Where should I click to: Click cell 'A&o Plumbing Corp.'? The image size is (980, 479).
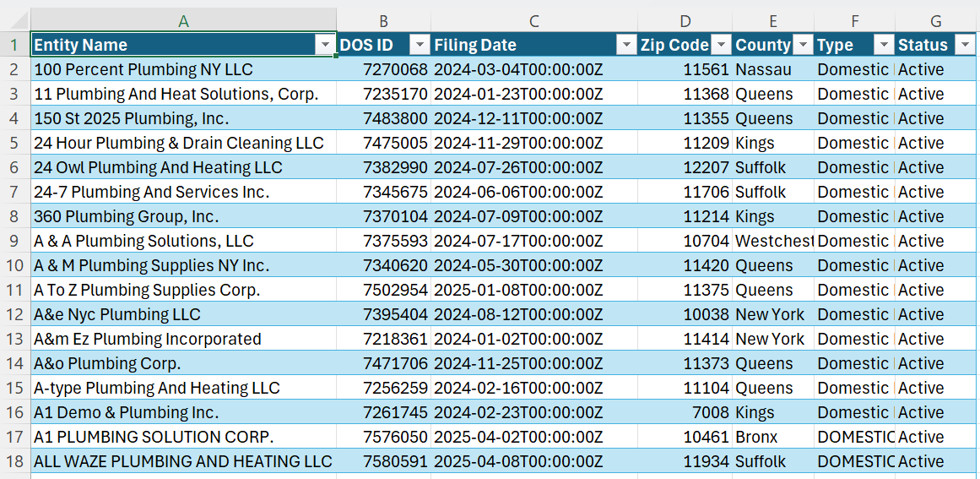click(183, 363)
